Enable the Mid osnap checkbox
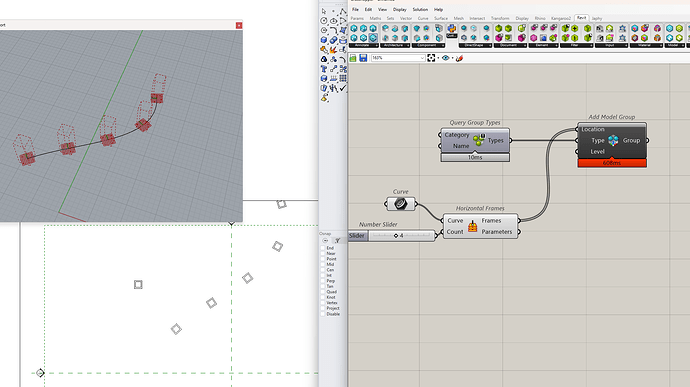Image resolution: width=690 pixels, height=387 pixels. (323, 265)
